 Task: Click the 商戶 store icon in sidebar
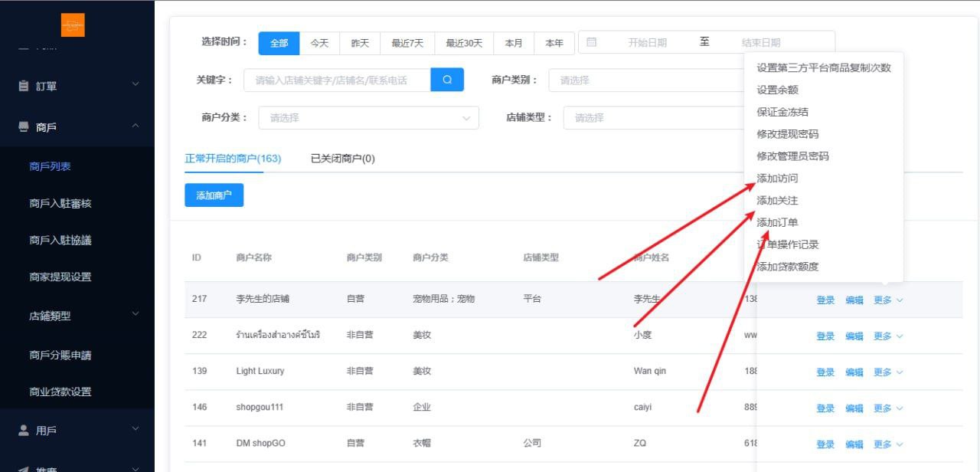24,127
